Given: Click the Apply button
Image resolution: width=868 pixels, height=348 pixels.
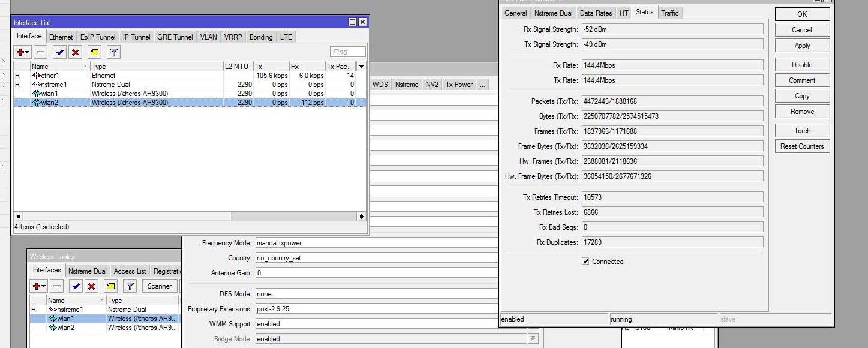Looking at the screenshot, I should tap(802, 46).
